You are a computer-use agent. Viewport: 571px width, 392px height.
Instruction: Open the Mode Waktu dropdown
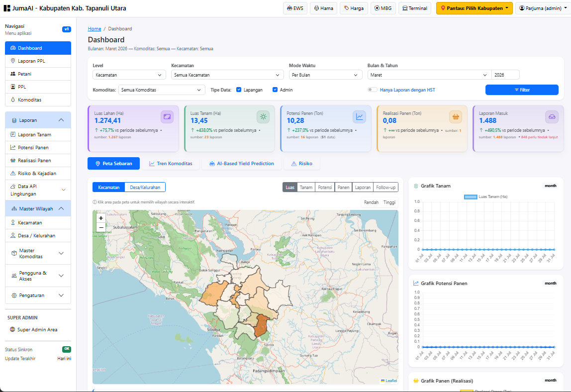coord(326,75)
